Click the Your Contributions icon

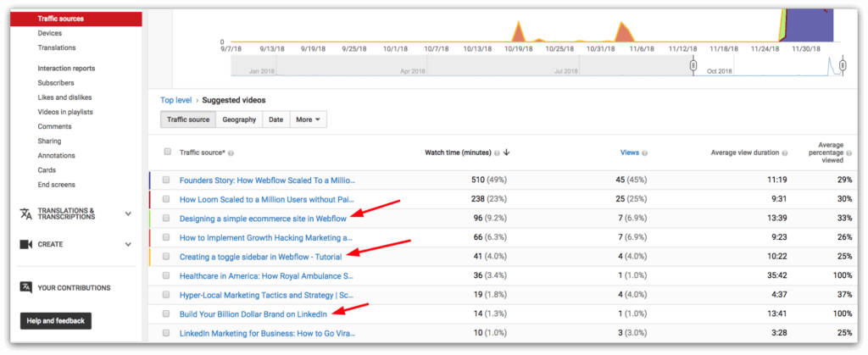pyautogui.click(x=26, y=287)
